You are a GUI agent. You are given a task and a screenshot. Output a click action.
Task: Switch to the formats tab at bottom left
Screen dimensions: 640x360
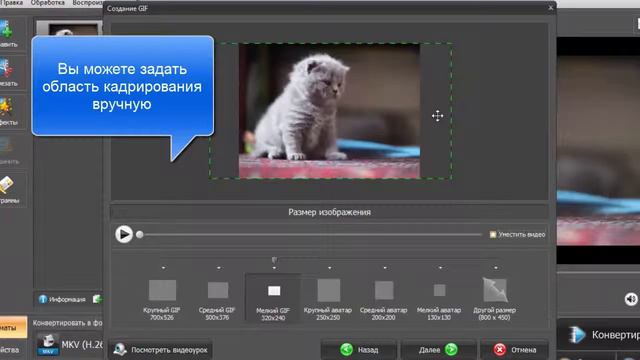point(13,327)
